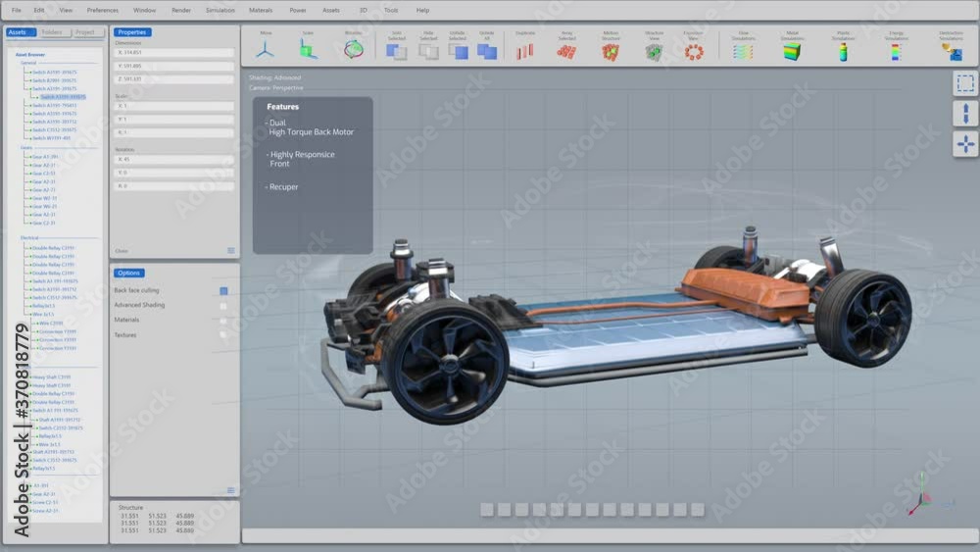Open the File menu
The height and width of the screenshot is (552, 980).
click(x=17, y=10)
